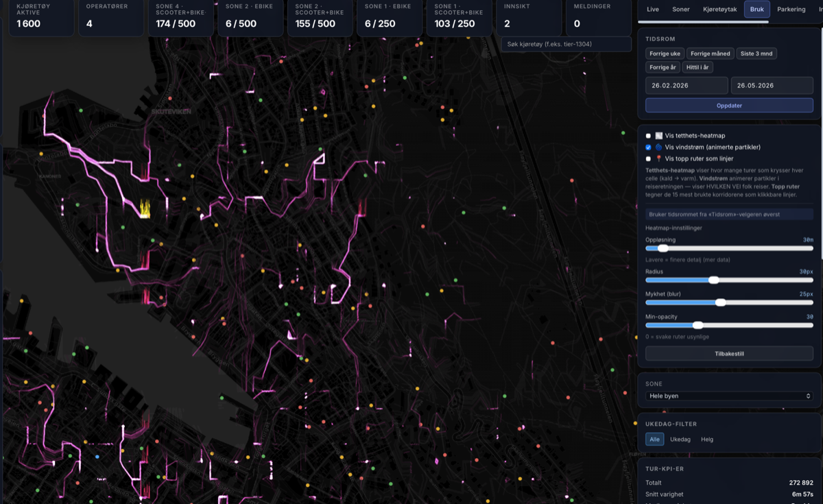Switch to the Soner tab
The image size is (823, 504).
681,10
